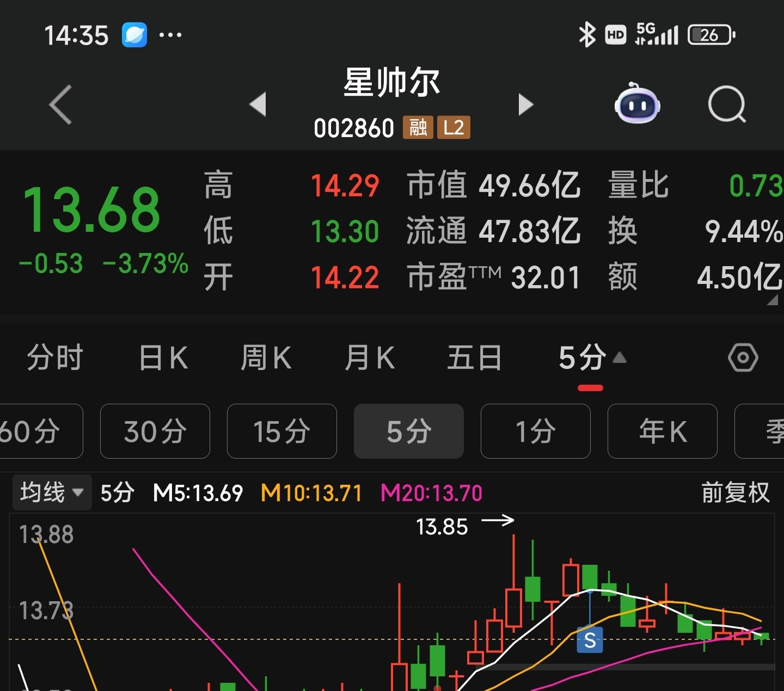
Task: Switch to the 月K tab
Action: click(369, 357)
